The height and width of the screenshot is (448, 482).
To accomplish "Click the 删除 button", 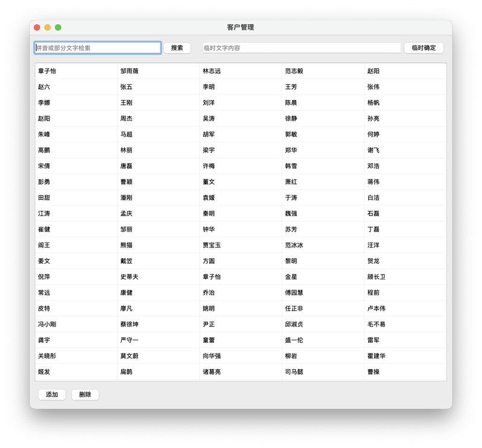I will pos(85,394).
